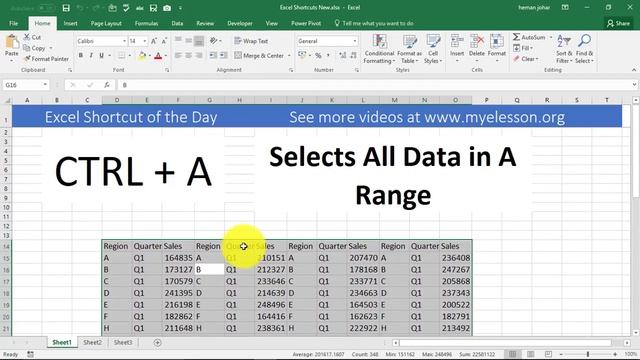
Task: Click the Paste clipboard icon
Action: point(12,42)
